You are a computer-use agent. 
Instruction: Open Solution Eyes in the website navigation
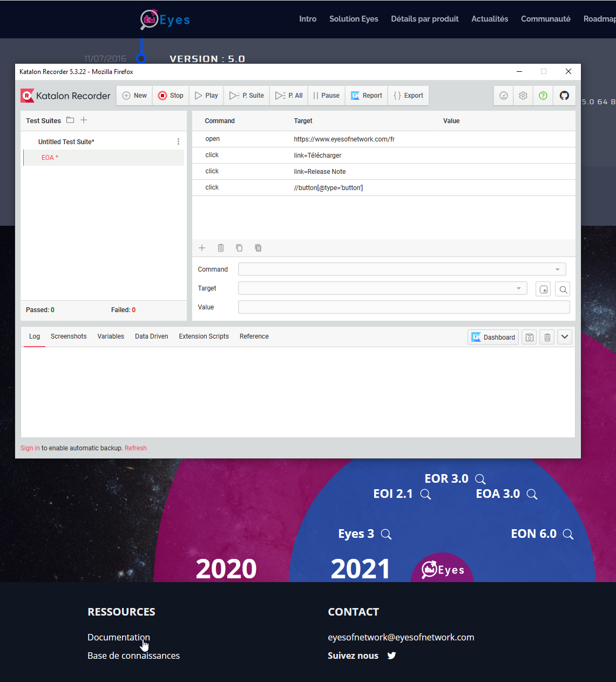pyautogui.click(x=354, y=19)
